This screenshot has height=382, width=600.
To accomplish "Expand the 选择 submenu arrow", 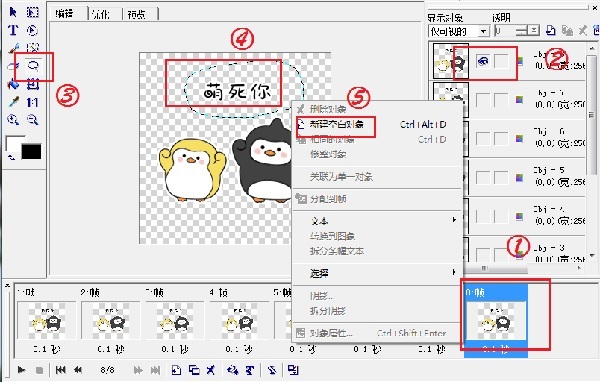I will click(454, 272).
